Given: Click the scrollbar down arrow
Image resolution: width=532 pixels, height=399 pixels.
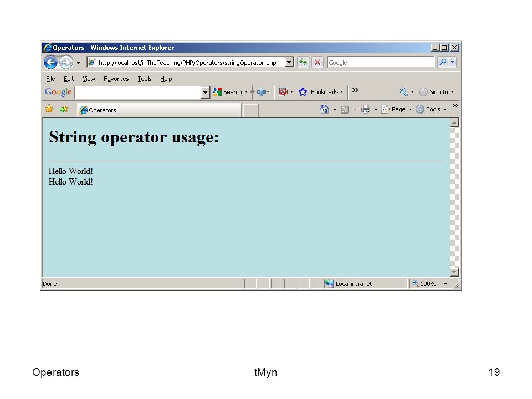Looking at the screenshot, I should [x=454, y=272].
